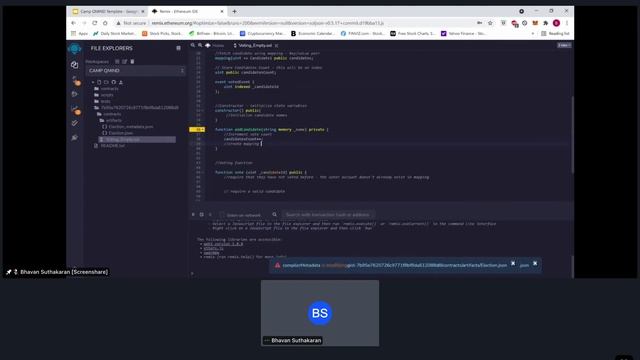Create new file icon in explorer

(x=99, y=82)
